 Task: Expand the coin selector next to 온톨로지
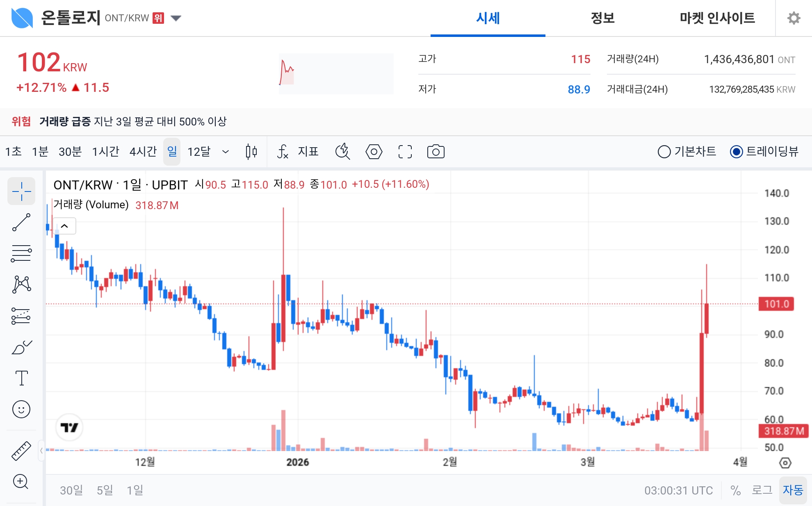point(176,18)
